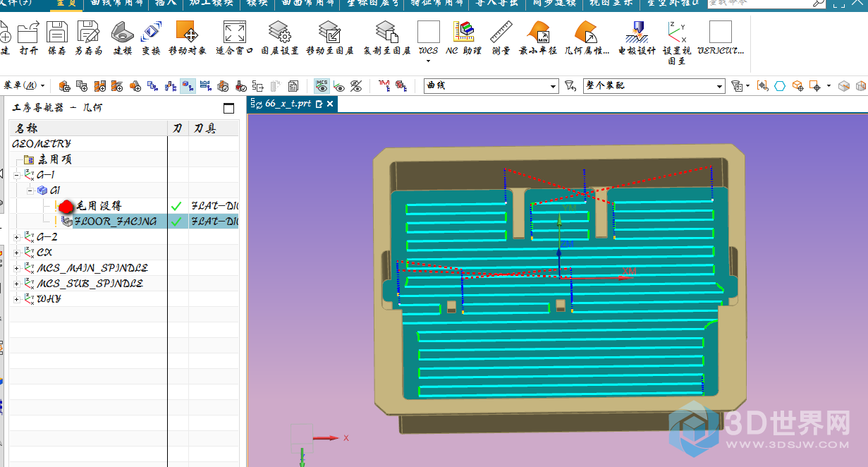Click the 几何属性 (Geometry Properties) icon
Image resolution: width=868 pixels, height=467 pixels.
pos(586,32)
